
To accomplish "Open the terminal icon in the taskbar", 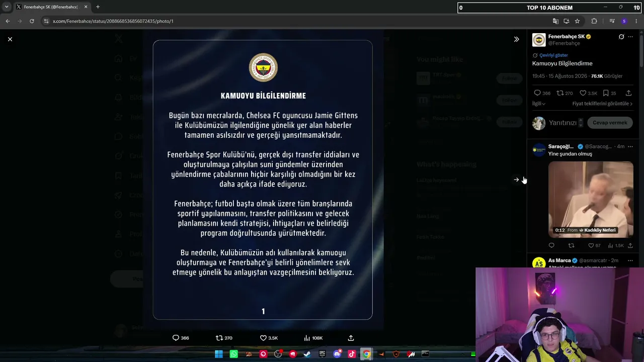I will click(x=425, y=354).
